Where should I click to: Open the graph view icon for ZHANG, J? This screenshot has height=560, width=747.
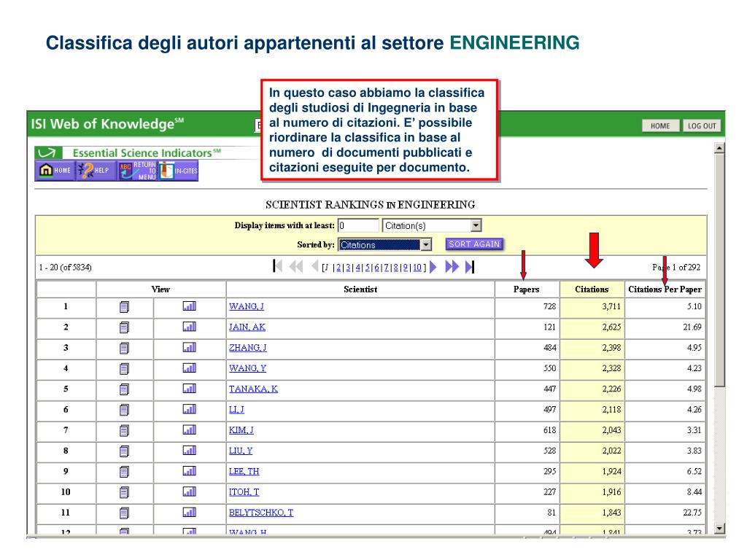point(190,347)
